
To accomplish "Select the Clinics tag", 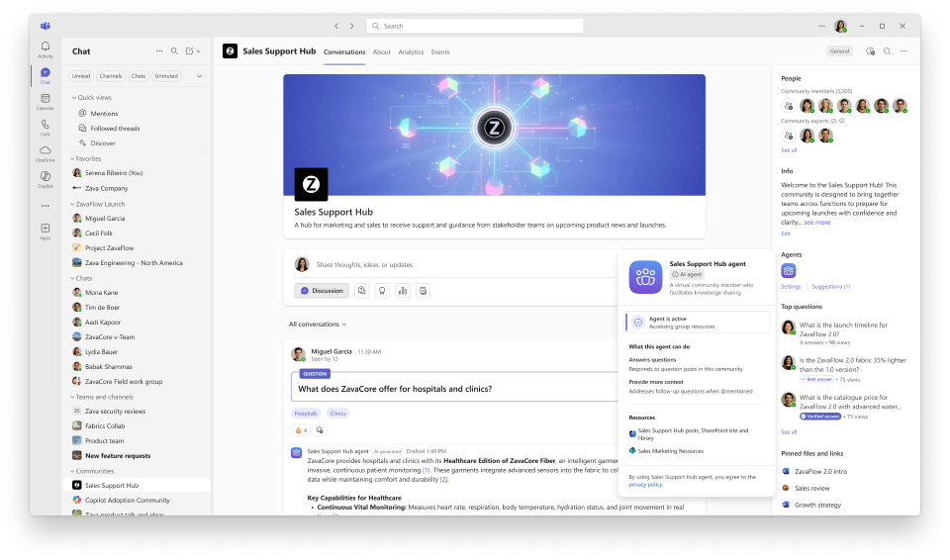I will (x=338, y=414).
